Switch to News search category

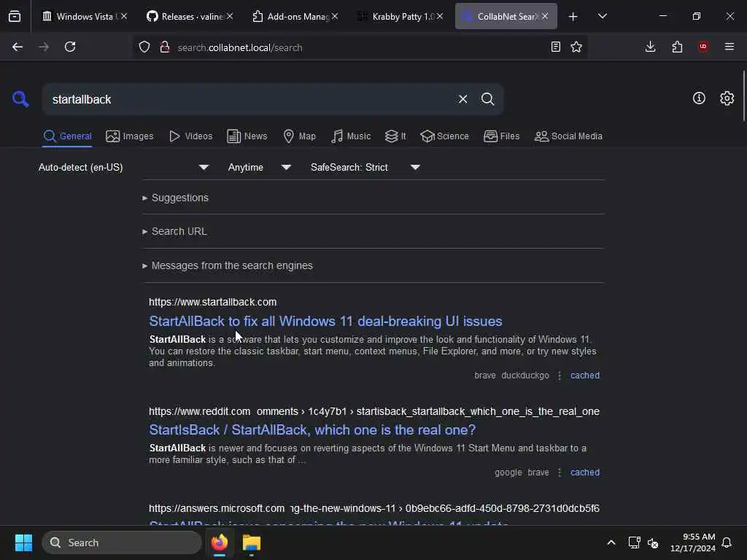[x=247, y=136]
